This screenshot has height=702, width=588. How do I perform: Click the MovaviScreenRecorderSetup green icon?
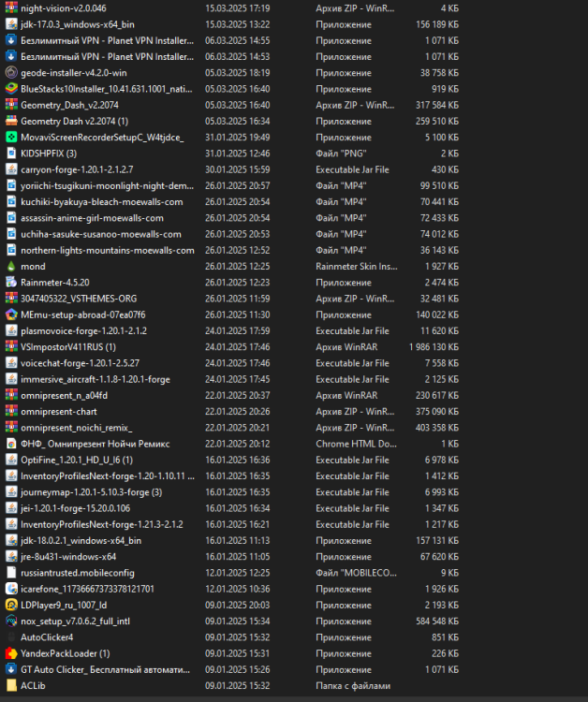click(11, 137)
